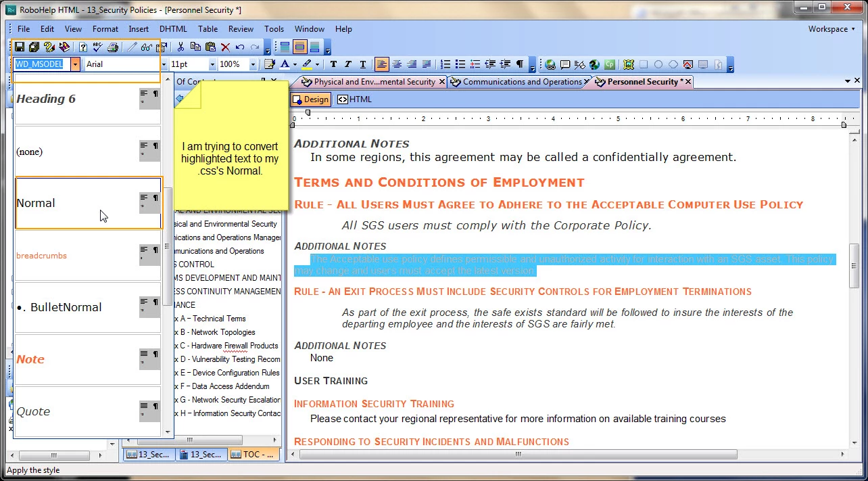
Task: Click the Contents Help question icon
Action: 82,47
